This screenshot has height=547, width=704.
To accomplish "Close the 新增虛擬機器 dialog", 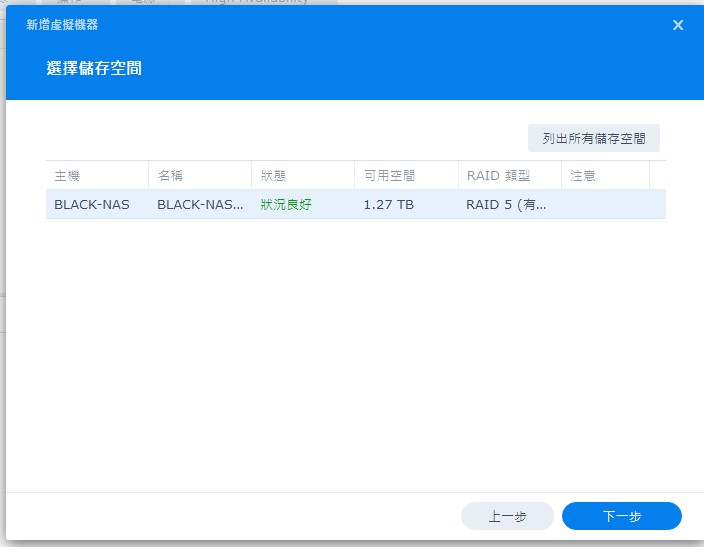I will point(678,25).
